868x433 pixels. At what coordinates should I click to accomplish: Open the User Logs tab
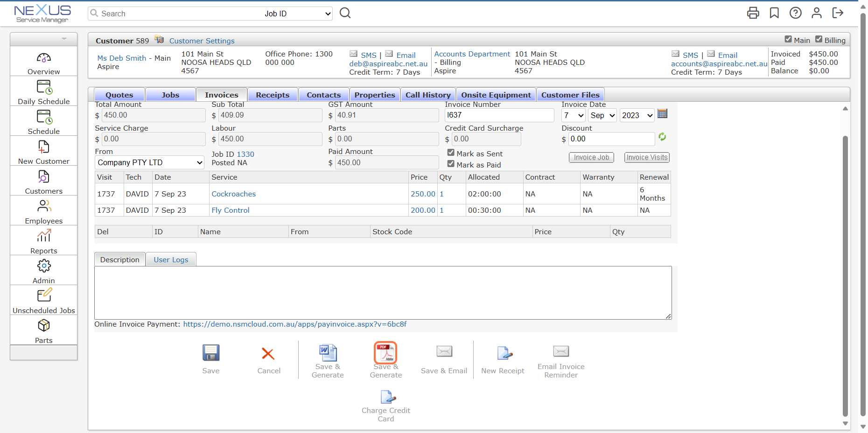point(171,259)
